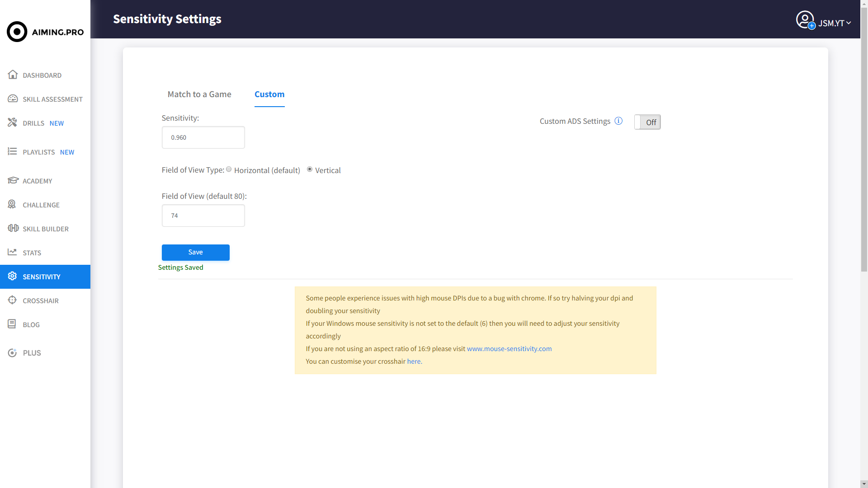This screenshot has height=488, width=868.
Task: Expand the JSM.YT account dropdown
Action: pos(834,23)
